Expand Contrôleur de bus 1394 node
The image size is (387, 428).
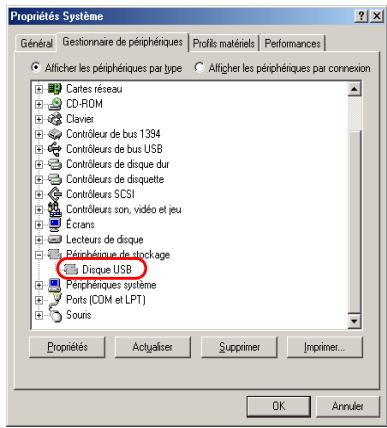(39, 134)
